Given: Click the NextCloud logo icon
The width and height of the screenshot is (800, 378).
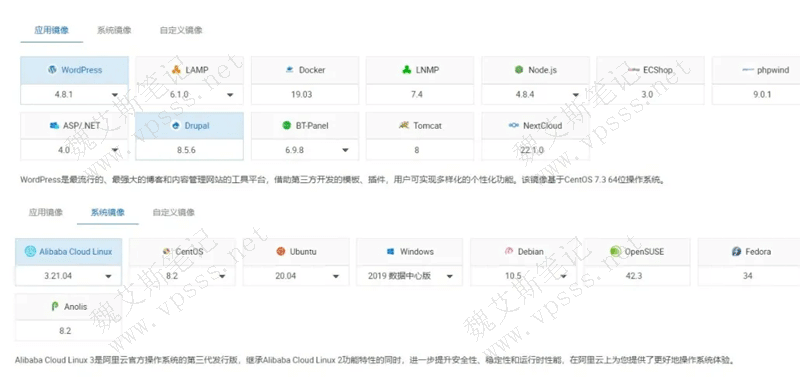Looking at the screenshot, I should (514, 125).
